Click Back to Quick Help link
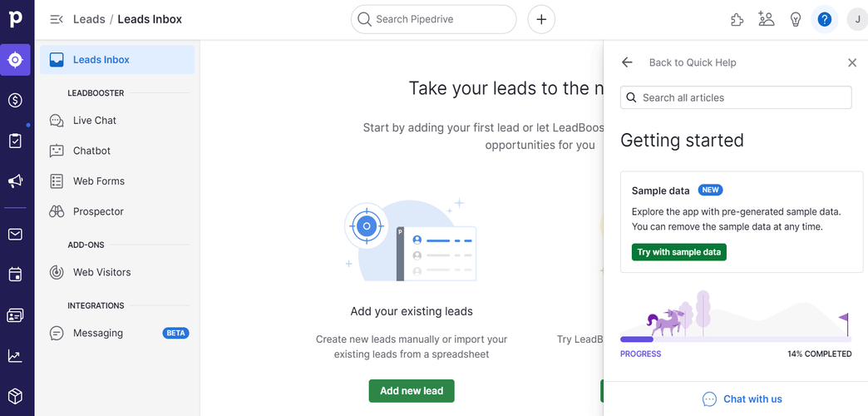 693,62
